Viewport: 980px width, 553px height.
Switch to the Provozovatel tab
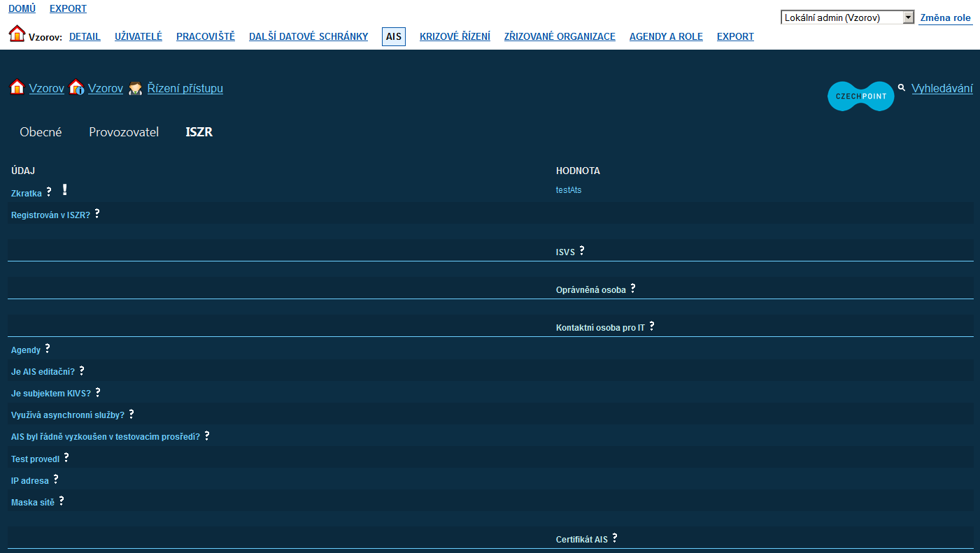click(124, 132)
